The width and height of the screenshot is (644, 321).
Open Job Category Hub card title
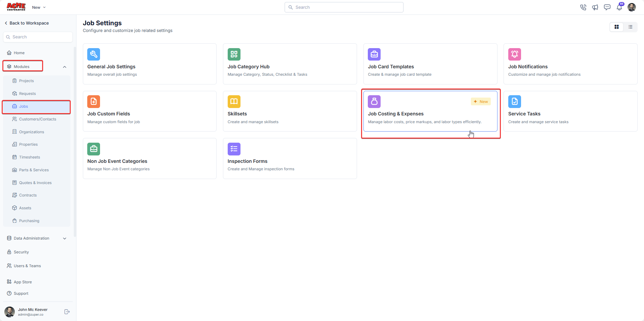pos(249,67)
